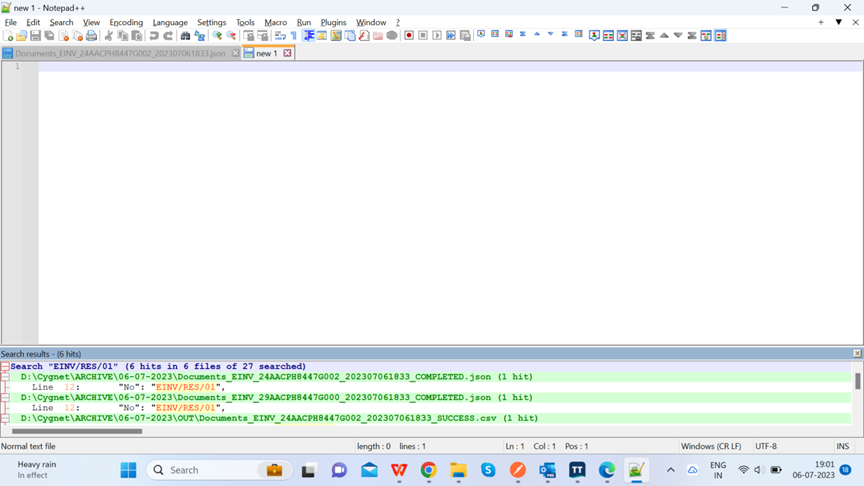This screenshot has width=864, height=486.
Task: Collapse the Search "EINV/RES/01" results node
Action: click(x=5, y=367)
